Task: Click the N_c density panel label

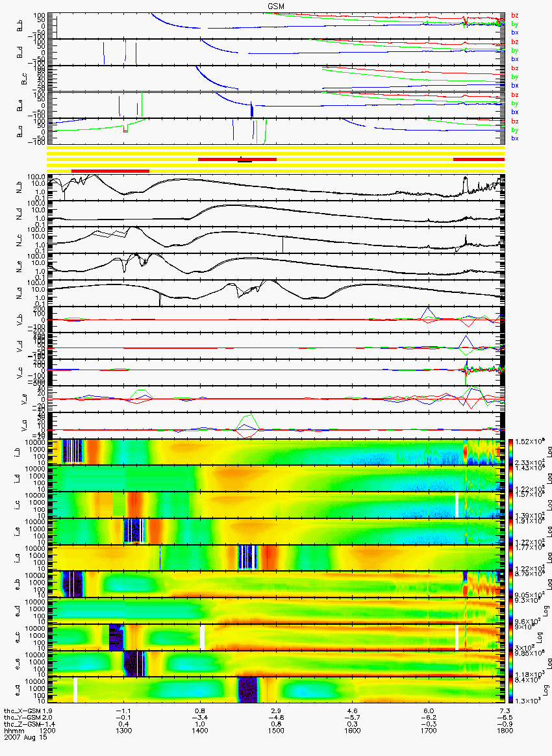Action: [19, 240]
